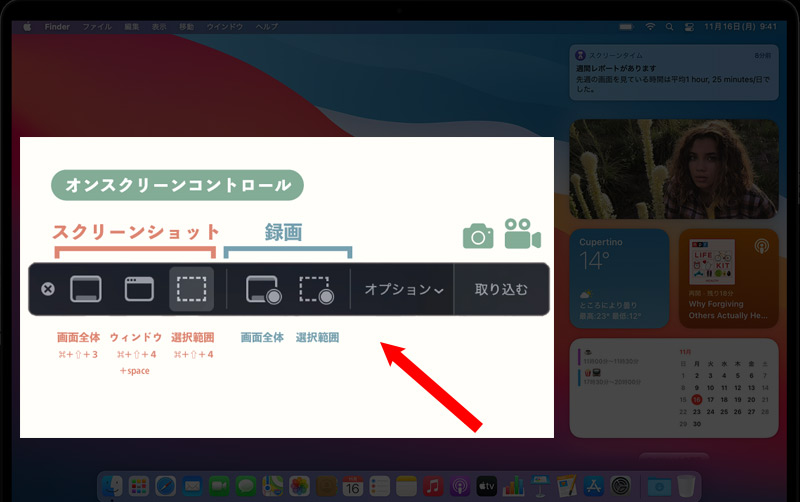Screen dimensions: 800x502
Task: Launch Podcasts from the Dock
Action: (460, 486)
